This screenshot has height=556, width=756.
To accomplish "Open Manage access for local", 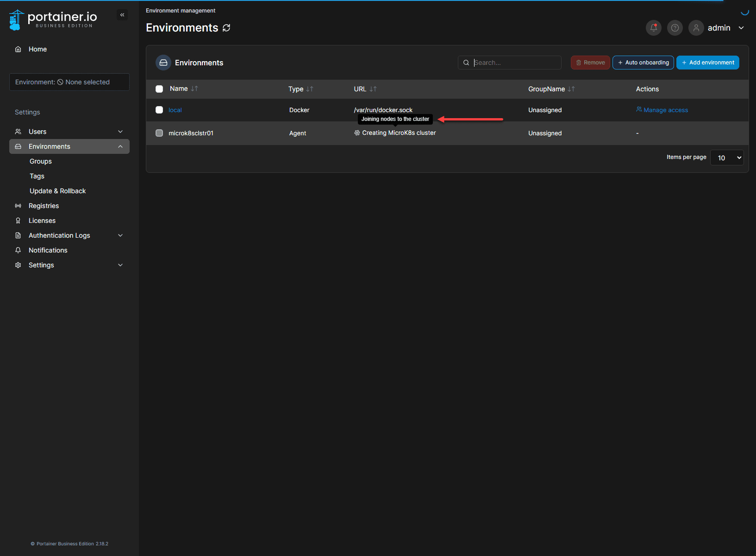I will 662,110.
